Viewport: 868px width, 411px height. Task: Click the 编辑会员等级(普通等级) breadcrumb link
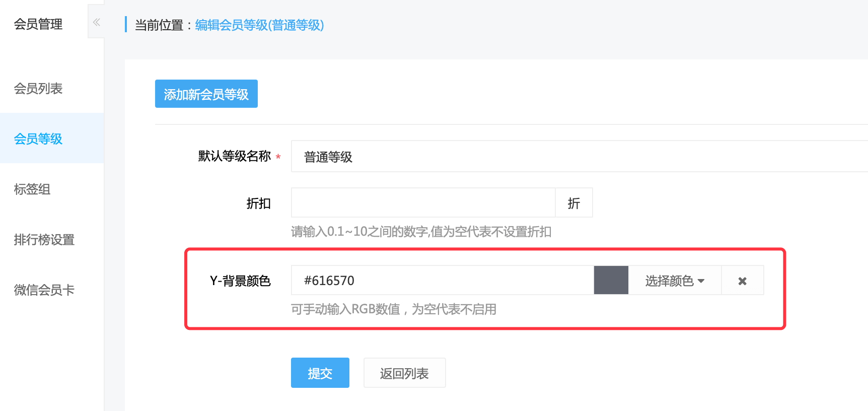tap(259, 25)
